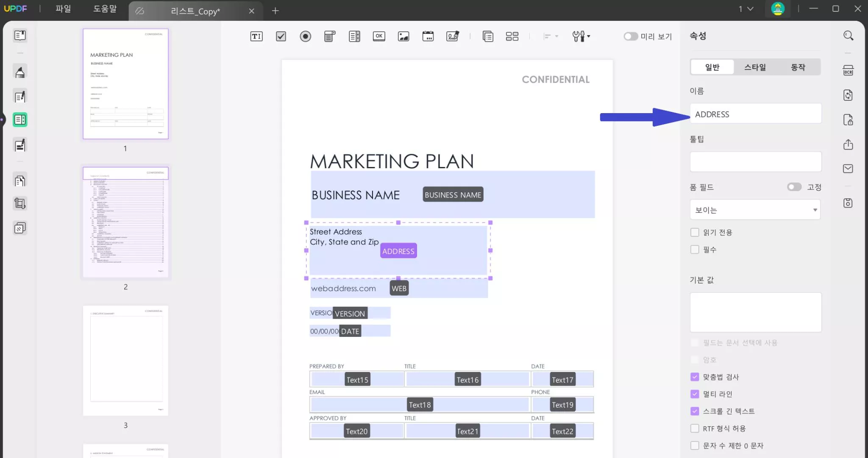Viewport: 868px width, 458px height.
Task: Click the 기본 값 text area
Action: click(755, 312)
